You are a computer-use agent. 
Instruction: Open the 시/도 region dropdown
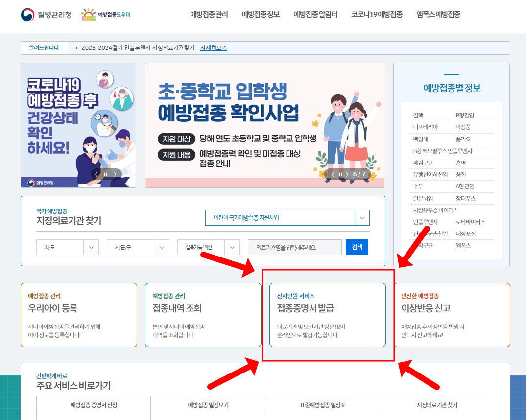tap(67, 247)
